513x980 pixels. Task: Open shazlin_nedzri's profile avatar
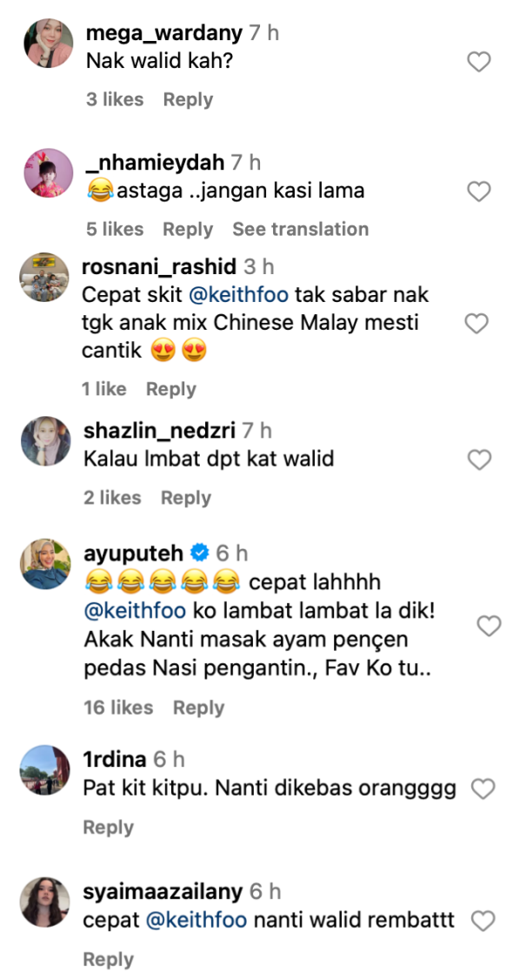(x=45, y=440)
